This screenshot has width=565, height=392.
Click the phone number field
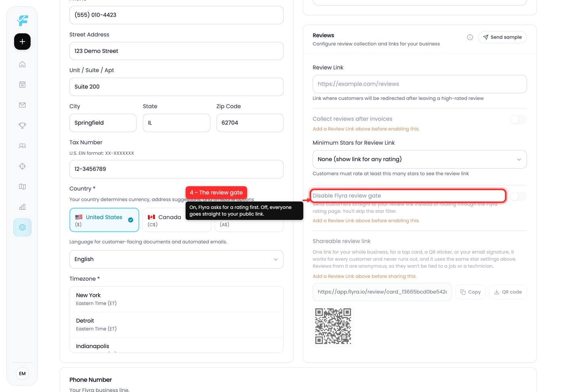pyautogui.click(x=176, y=15)
